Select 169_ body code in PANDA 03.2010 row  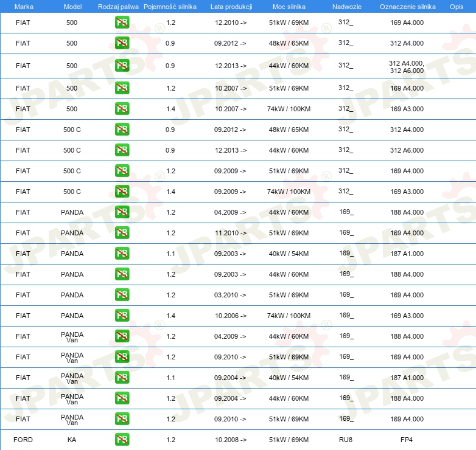point(346,294)
